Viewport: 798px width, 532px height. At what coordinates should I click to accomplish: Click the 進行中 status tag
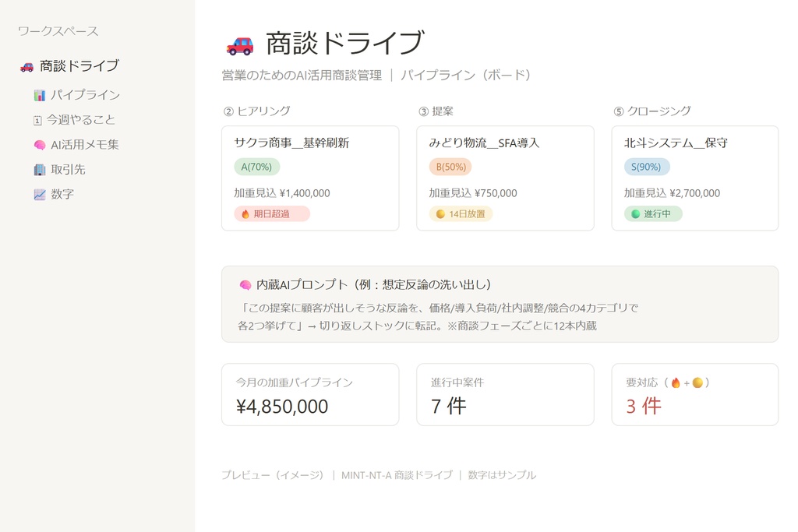point(653,214)
